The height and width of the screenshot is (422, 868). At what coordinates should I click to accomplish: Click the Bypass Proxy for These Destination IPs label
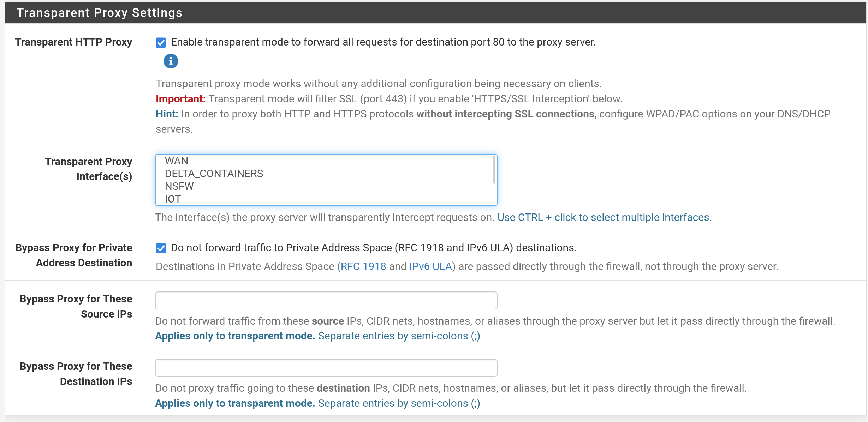[x=76, y=374]
